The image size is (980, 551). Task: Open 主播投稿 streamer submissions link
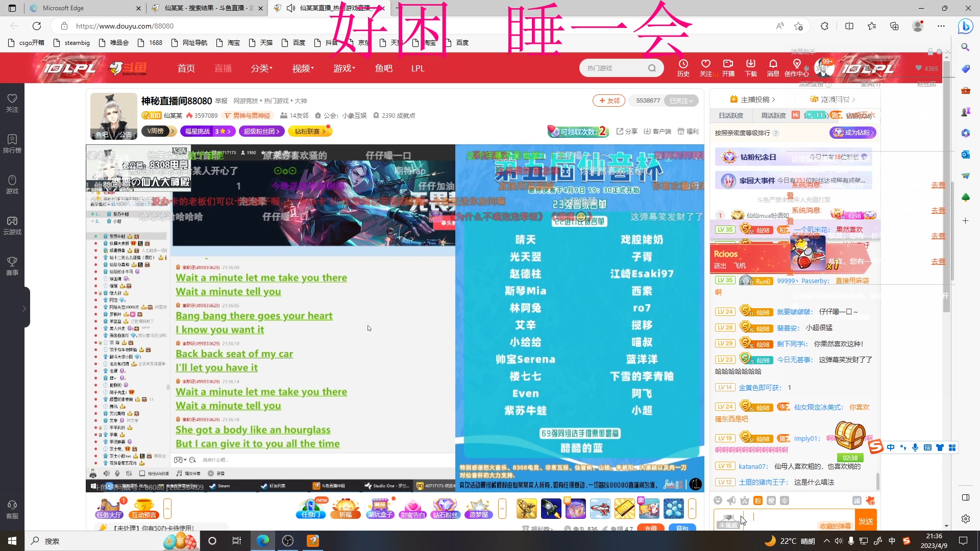point(753,99)
